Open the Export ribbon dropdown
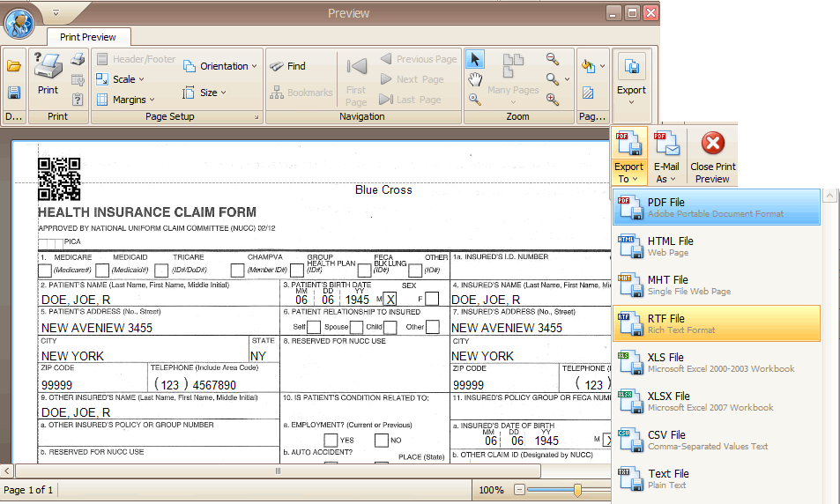The height and width of the screenshot is (504, 840). (632, 80)
